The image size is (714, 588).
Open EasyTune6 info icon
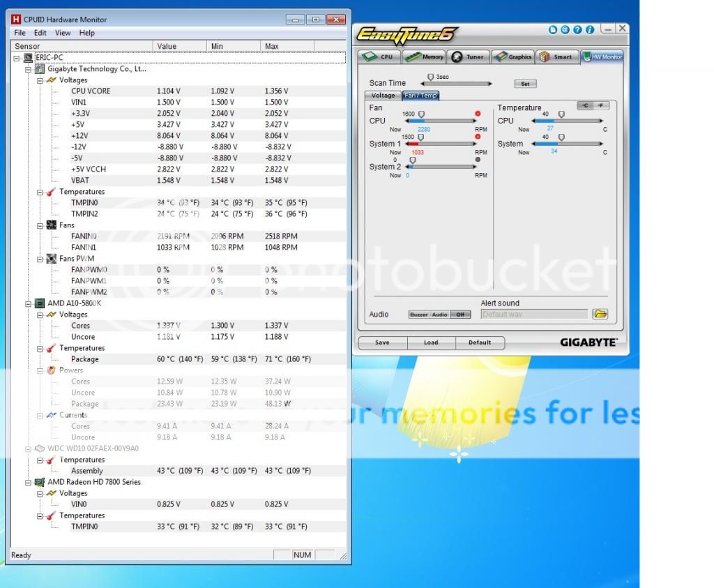point(590,29)
